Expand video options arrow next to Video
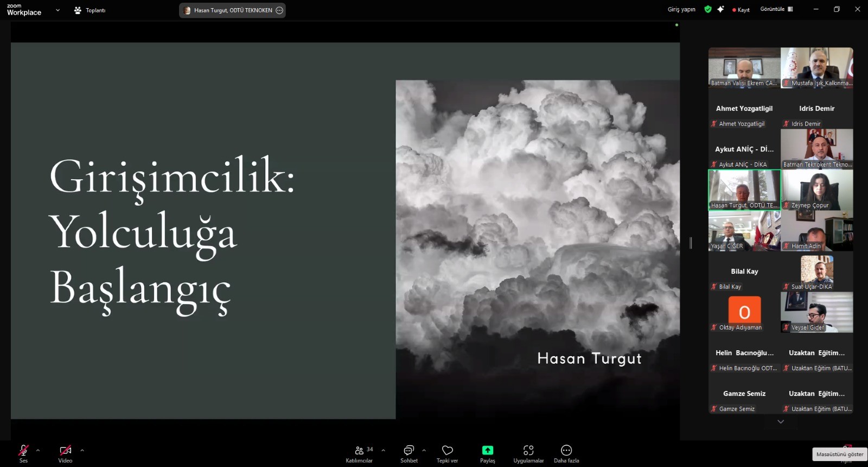Image resolution: width=868 pixels, height=467 pixels. (x=82, y=450)
